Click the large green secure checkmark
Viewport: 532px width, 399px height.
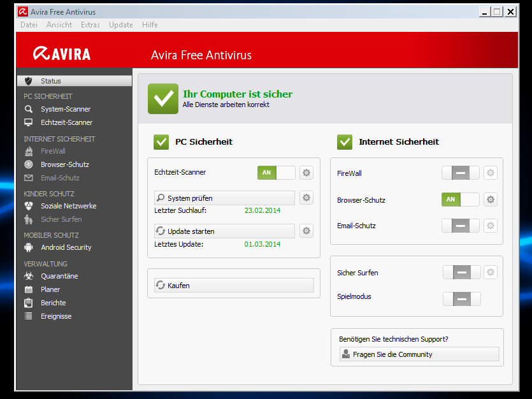(x=163, y=99)
